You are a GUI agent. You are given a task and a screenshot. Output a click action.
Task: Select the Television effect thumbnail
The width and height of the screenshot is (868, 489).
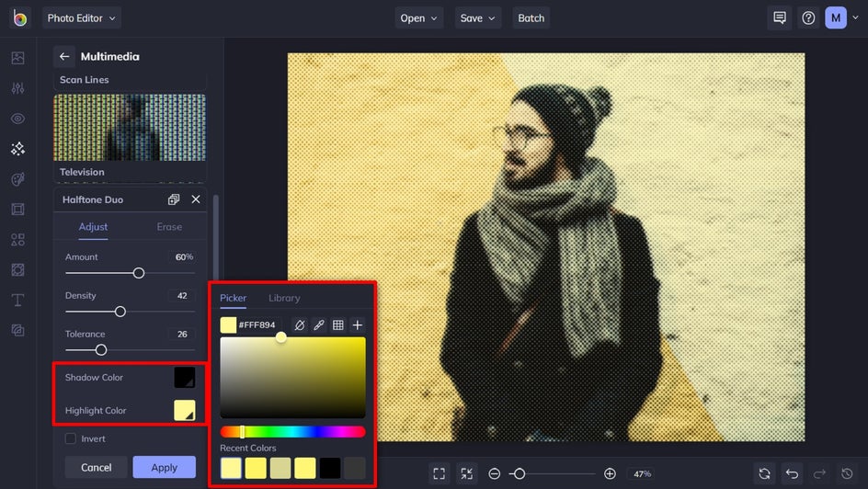[x=130, y=127]
